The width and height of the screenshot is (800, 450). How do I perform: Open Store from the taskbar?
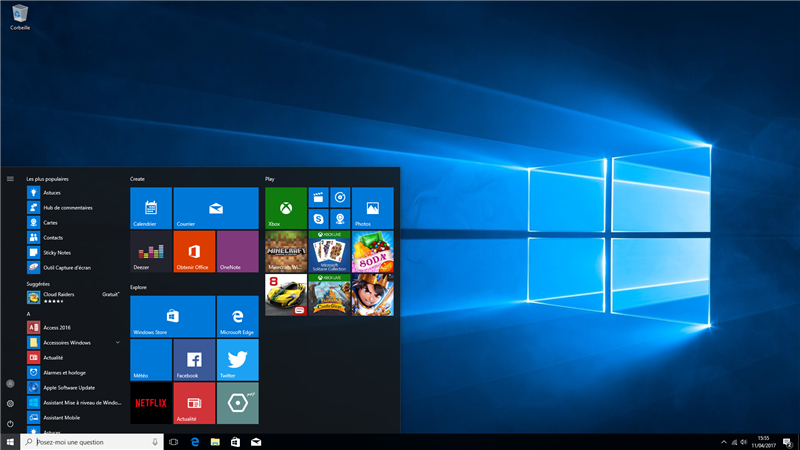point(235,442)
